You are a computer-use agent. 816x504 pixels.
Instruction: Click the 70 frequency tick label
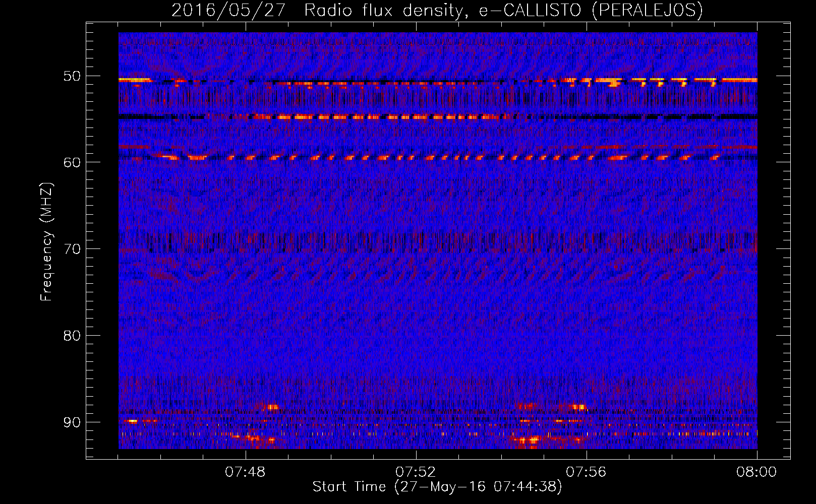click(72, 249)
